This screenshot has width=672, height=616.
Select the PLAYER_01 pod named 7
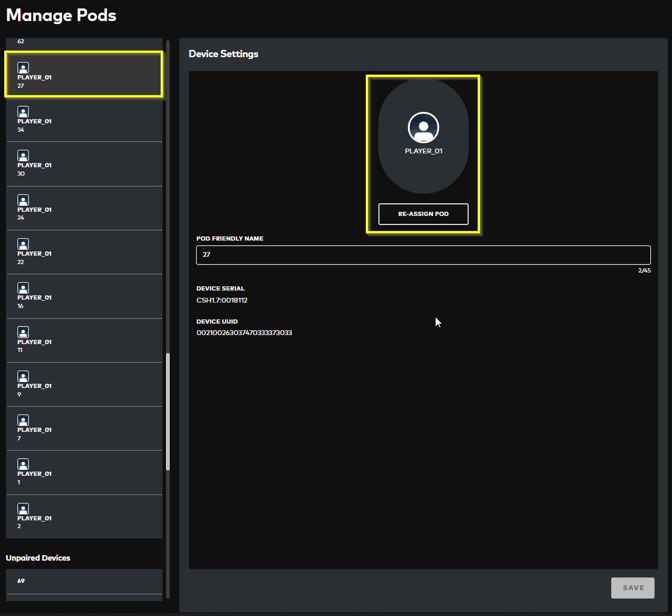tap(84, 429)
